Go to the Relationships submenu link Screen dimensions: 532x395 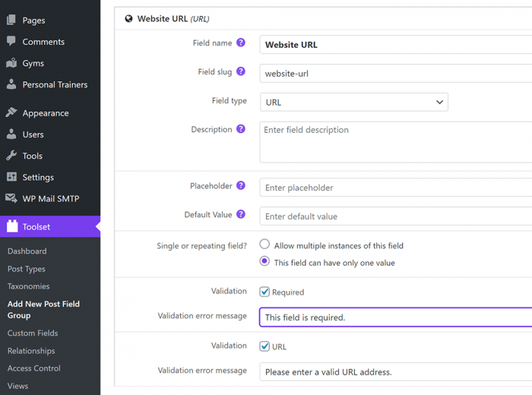31,351
